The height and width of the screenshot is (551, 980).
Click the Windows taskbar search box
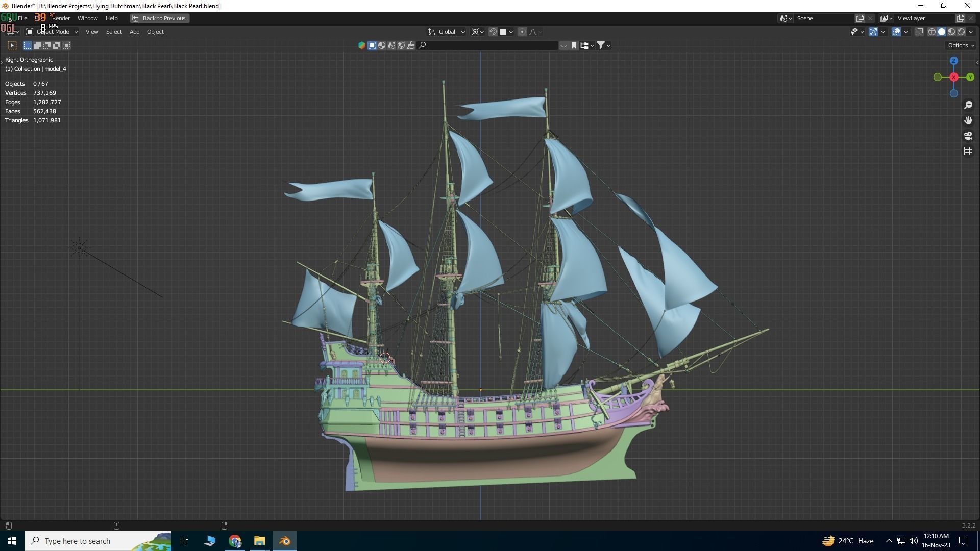[98, 541]
